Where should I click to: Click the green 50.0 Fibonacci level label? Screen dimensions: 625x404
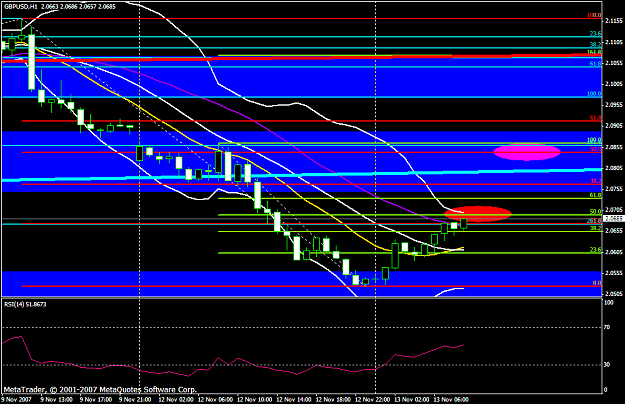pos(596,212)
